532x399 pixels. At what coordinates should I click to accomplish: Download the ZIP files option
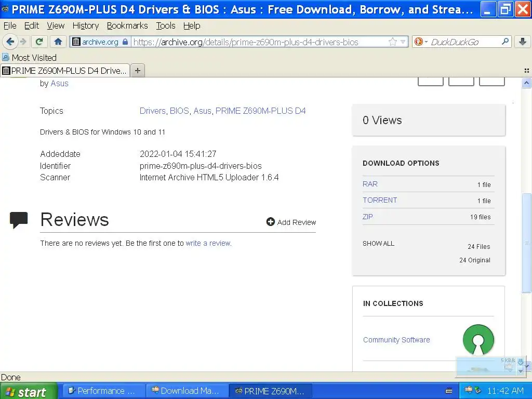point(367,217)
